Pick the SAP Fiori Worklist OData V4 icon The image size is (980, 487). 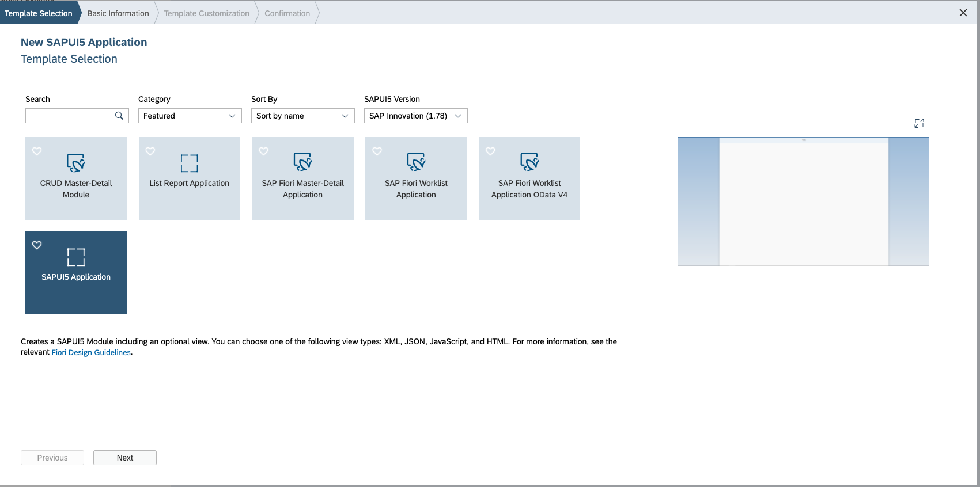pyautogui.click(x=529, y=162)
